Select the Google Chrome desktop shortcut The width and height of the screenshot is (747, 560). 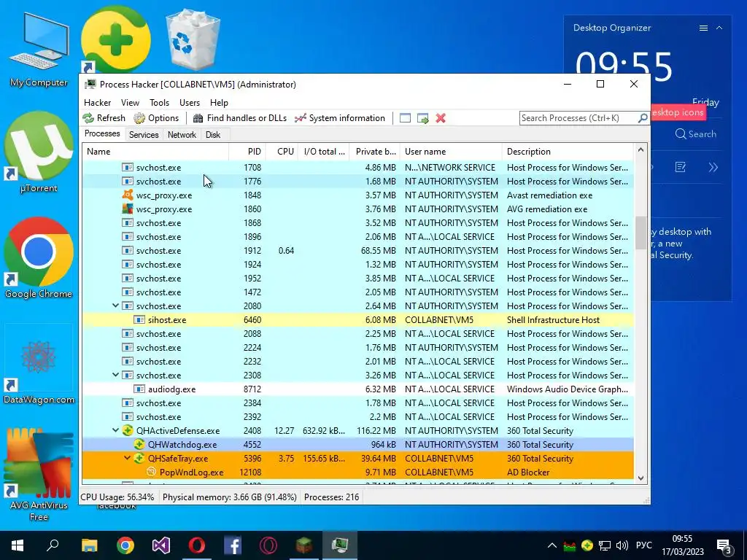pos(39,258)
